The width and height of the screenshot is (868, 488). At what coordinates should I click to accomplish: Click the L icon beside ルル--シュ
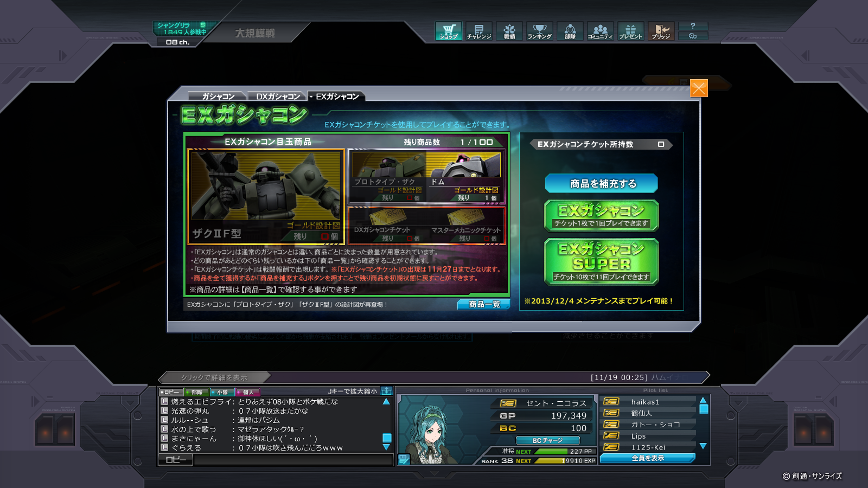[x=164, y=420]
